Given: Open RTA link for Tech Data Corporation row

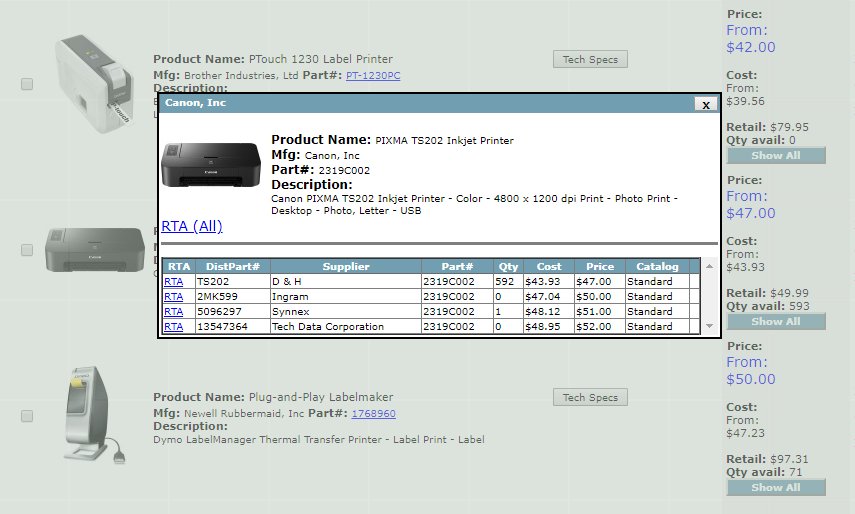Looking at the screenshot, I should (x=173, y=326).
